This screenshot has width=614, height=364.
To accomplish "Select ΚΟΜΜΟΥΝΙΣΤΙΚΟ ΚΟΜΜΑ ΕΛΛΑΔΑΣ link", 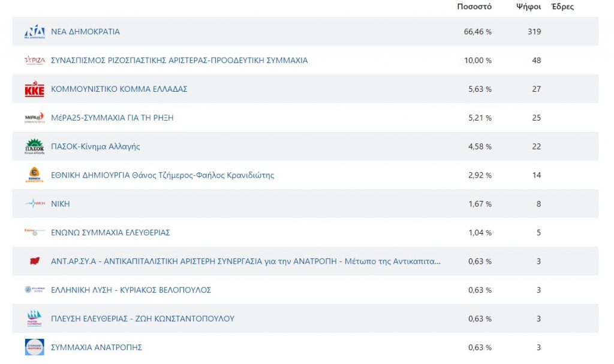I will [x=119, y=89].
